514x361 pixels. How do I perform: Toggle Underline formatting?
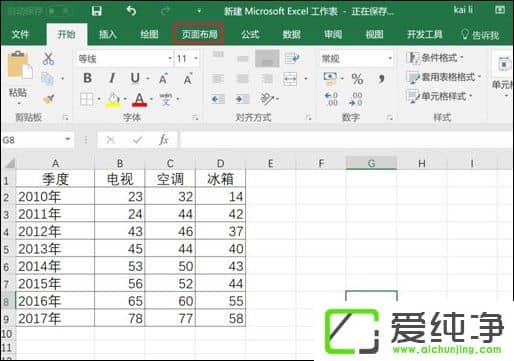[135, 78]
